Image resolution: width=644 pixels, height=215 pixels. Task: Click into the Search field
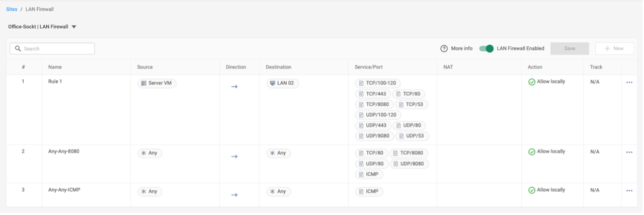point(52,48)
